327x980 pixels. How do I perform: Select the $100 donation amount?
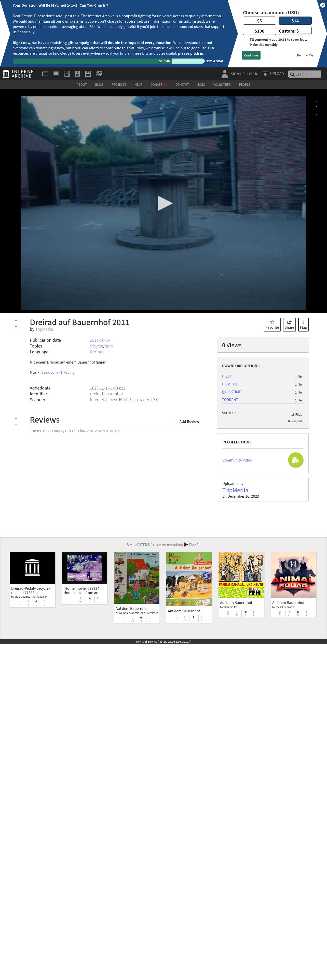[259, 31]
